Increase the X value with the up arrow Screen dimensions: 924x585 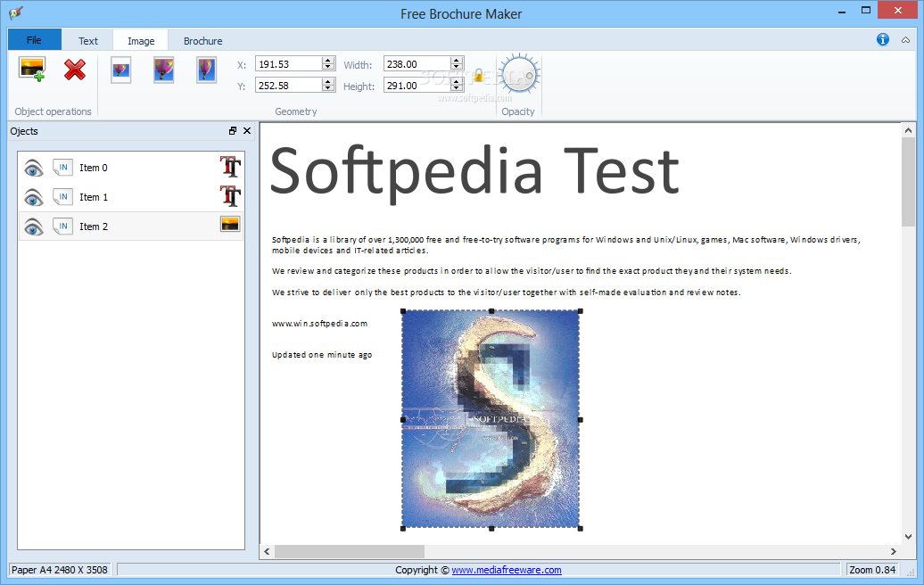(328, 61)
